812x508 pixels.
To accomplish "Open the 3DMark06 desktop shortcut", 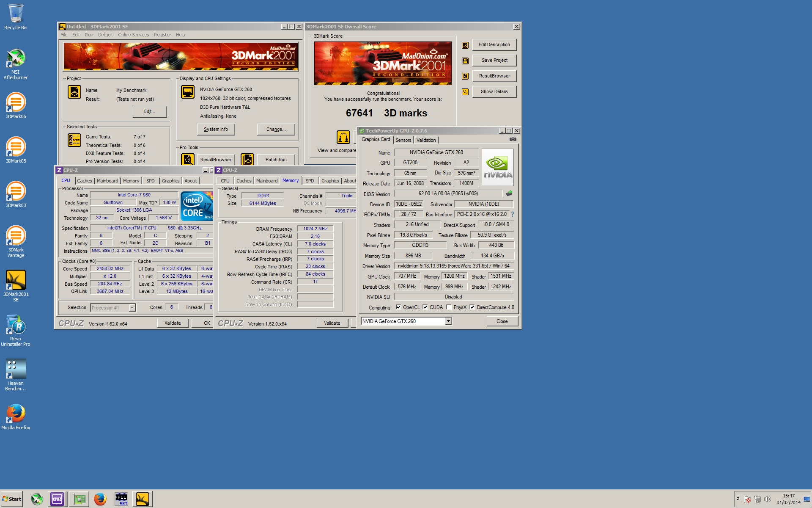I will click(x=16, y=106).
